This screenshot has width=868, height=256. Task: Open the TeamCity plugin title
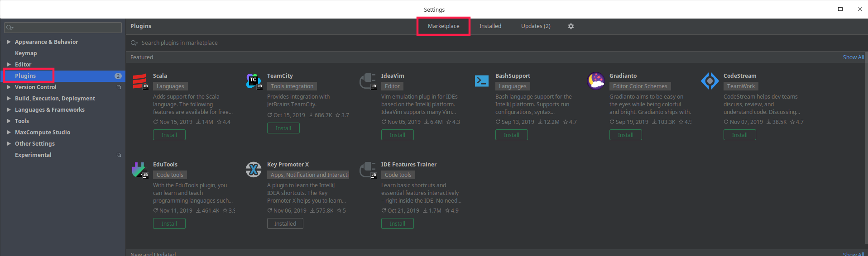pos(280,76)
